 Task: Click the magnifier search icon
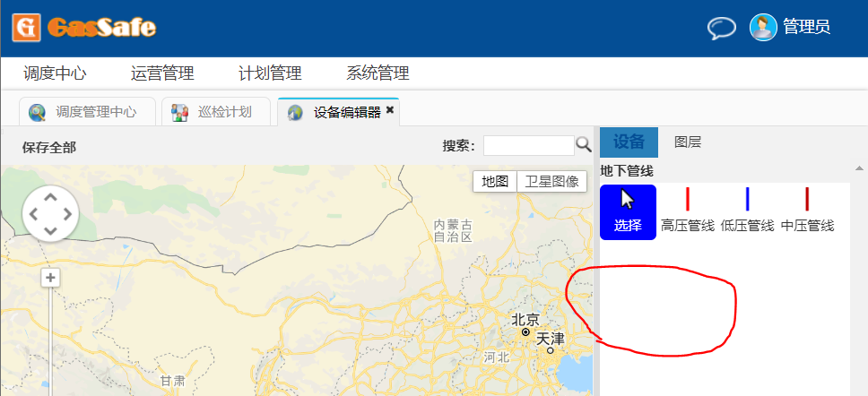coord(583,145)
